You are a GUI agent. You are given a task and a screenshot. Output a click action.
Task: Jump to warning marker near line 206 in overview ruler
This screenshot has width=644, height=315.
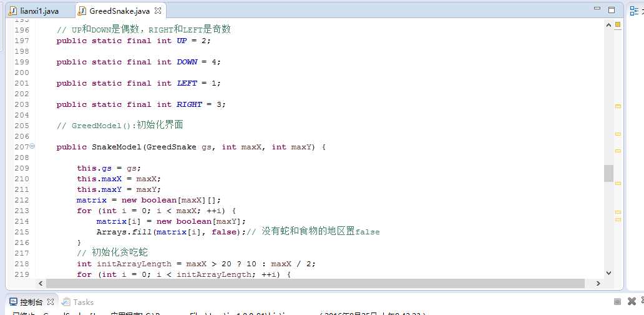coord(618,134)
